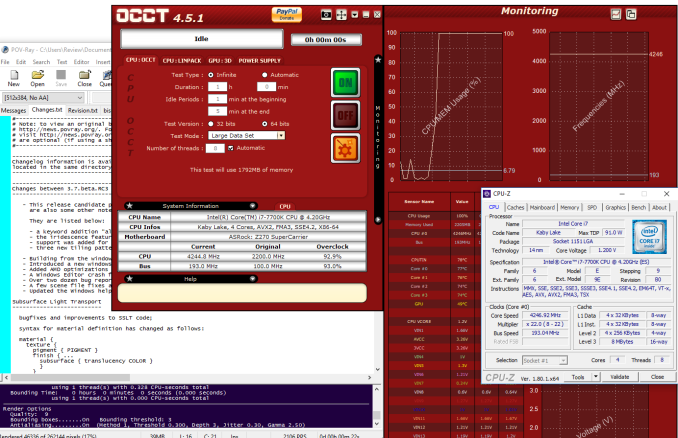678x438 pixels.
Task: Click the Duration minutes input field
Action: pos(266,87)
